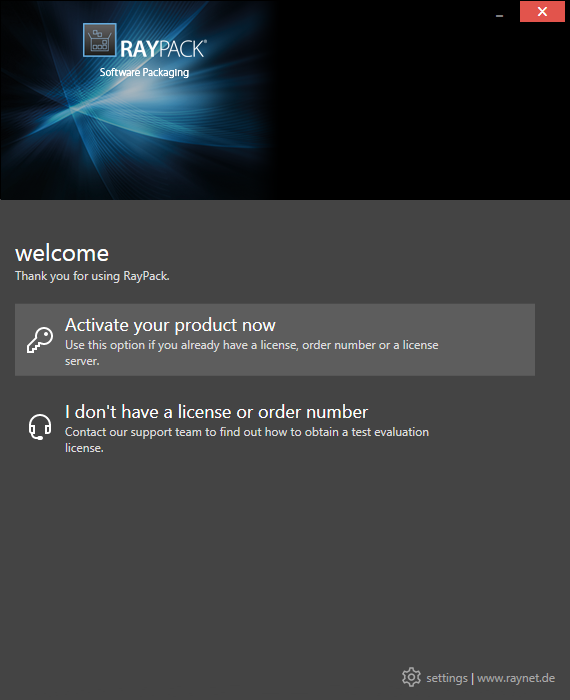Click the 'Thank you for using RayPack.' text
The image size is (570, 700).
pyautogui.click(x=92, y=276)
